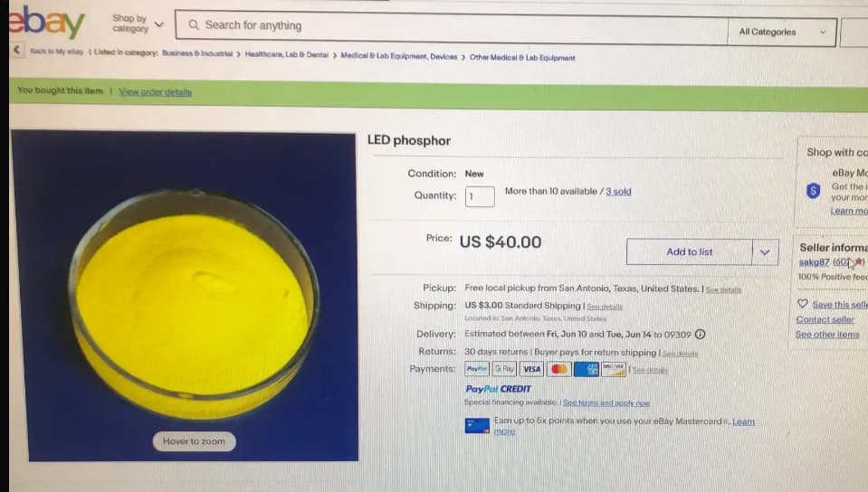Click the search magnifier icon

193,25
